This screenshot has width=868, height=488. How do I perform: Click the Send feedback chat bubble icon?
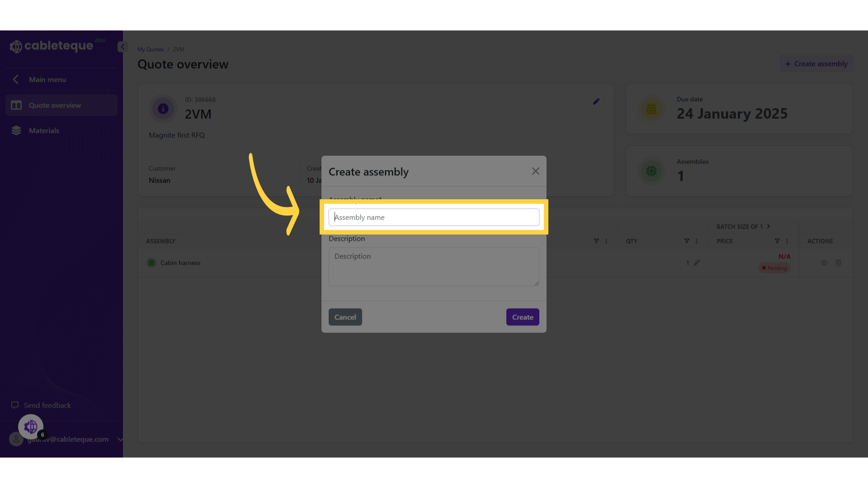click(x=15, y=405)
